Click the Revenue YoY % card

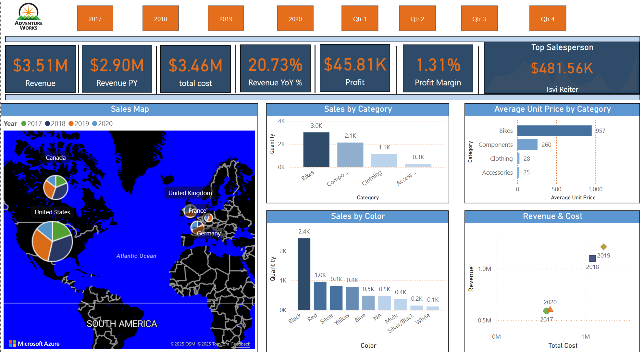(275, 69)
